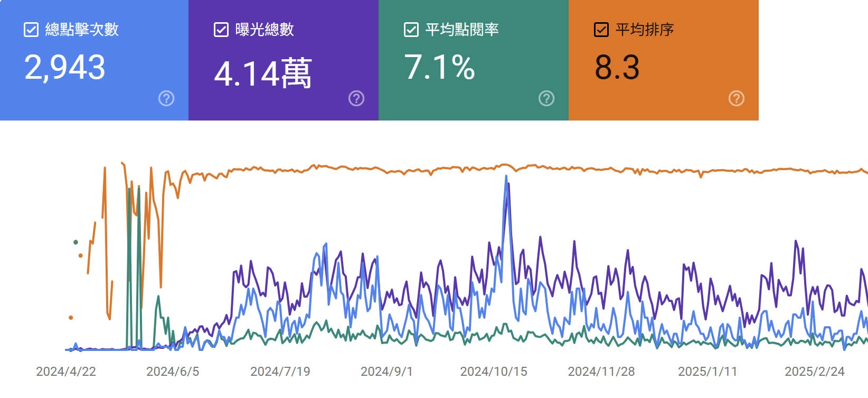The height and width of the screenshot is (398, 868).
Task: Open help icon on 曝光總數 card
Action: click(x=356, y=98)
